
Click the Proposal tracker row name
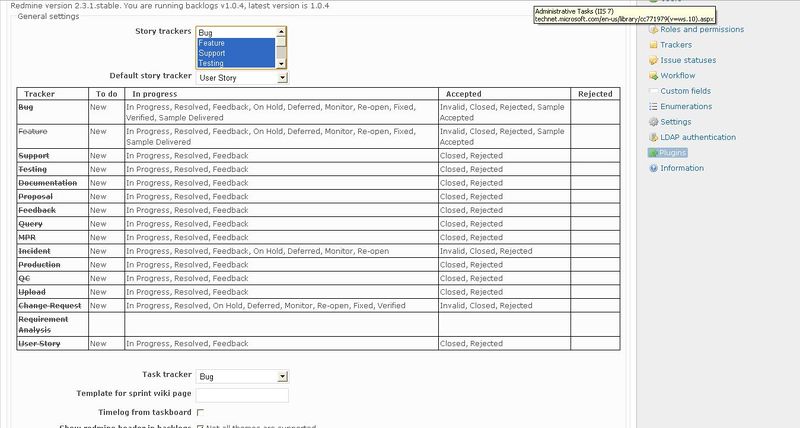click(35, 196)
